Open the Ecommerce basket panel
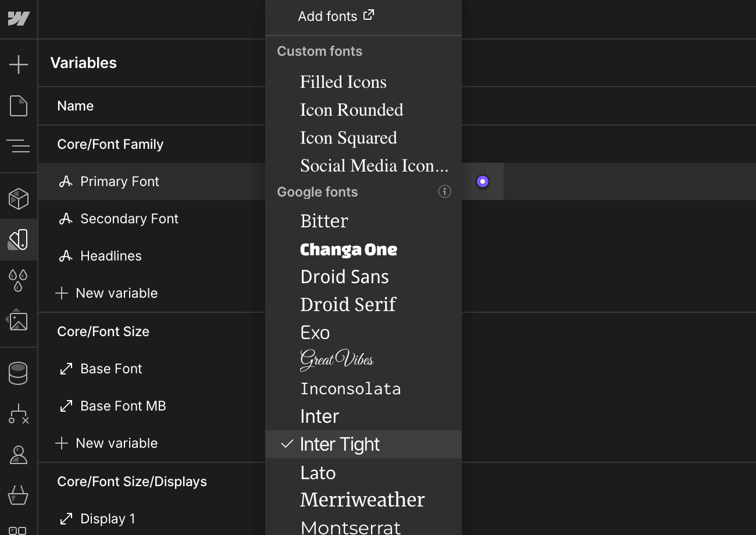This screenshot has height=535, width=756. click(19, 495)
